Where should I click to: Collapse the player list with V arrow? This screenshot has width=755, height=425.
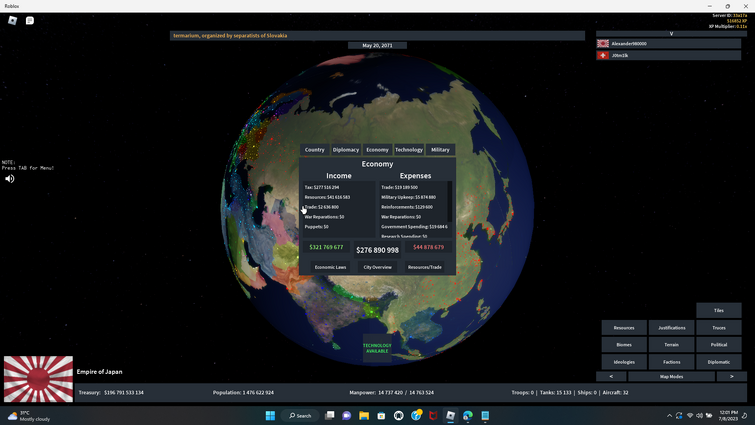(x=671, y=34)
